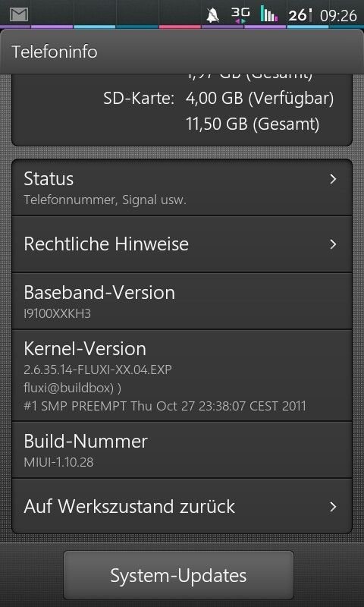Open Rechtliche Hinweise entry
The image size is (364, 607).
click(x=182, y=244)
